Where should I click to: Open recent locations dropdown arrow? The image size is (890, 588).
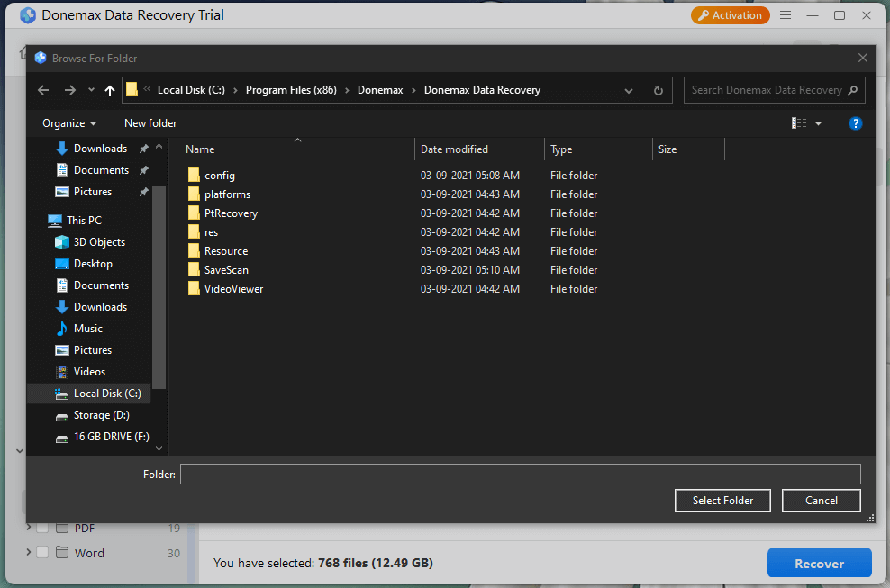(x=91, y=90)
